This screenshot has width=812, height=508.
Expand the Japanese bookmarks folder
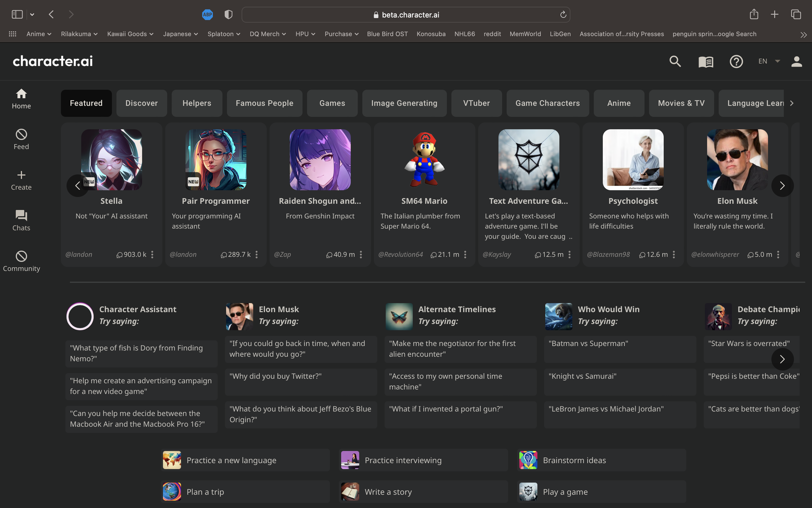(180, 34)
